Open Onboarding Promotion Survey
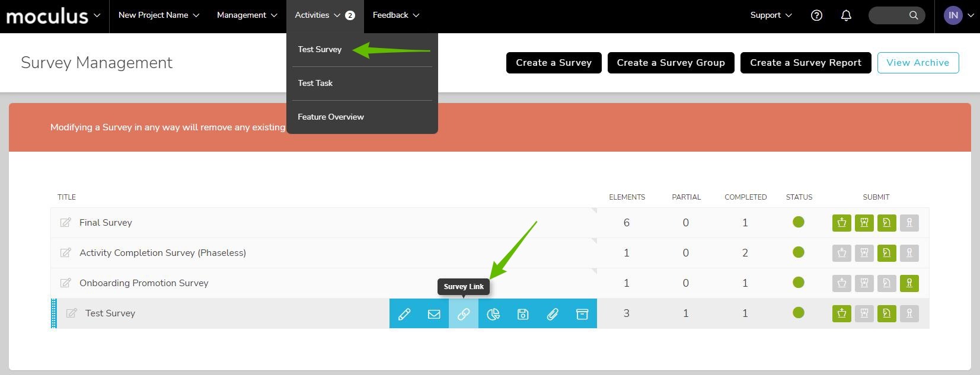Image resolution: width=980 pixels, height=375 pixels. [144, 283]
